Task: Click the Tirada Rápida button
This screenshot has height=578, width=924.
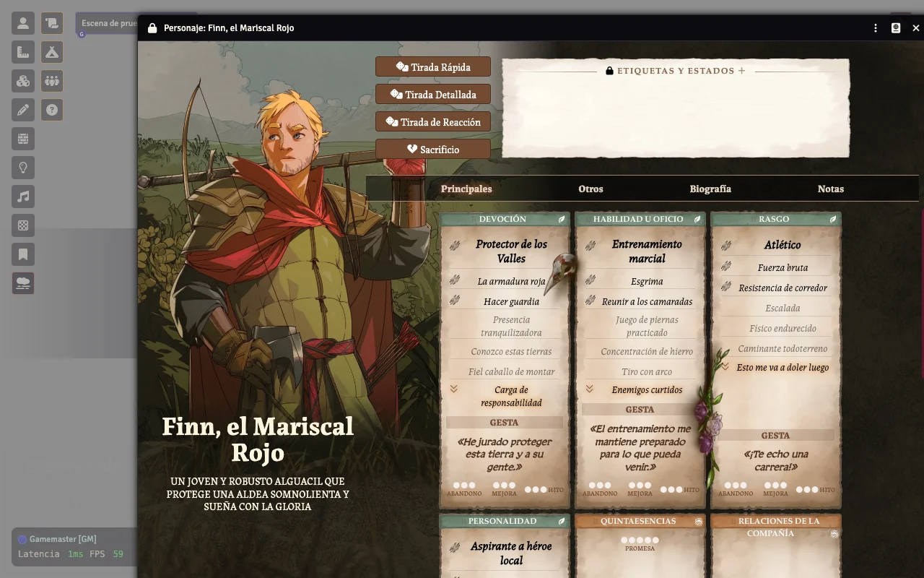Action: 433,67
